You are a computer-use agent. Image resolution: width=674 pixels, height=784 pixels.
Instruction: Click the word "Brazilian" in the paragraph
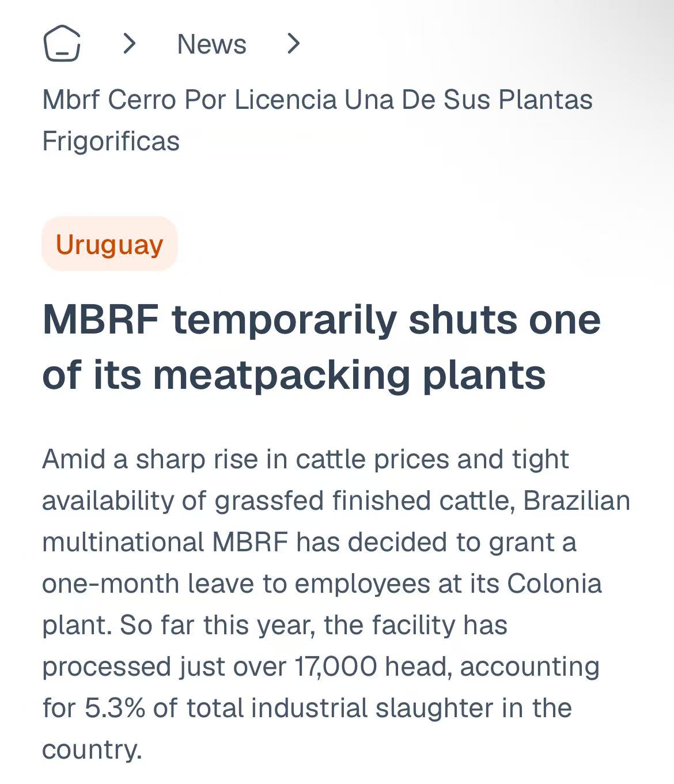point(577,501)
